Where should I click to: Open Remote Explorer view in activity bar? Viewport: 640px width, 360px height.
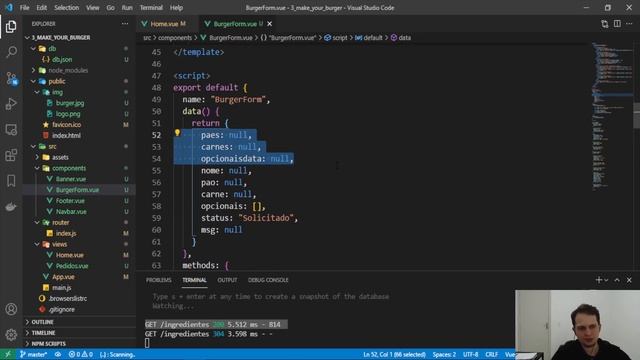pos(11,129)
